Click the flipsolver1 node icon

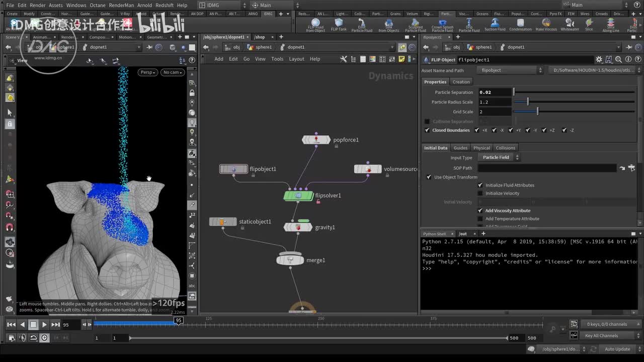coord(298,196)
